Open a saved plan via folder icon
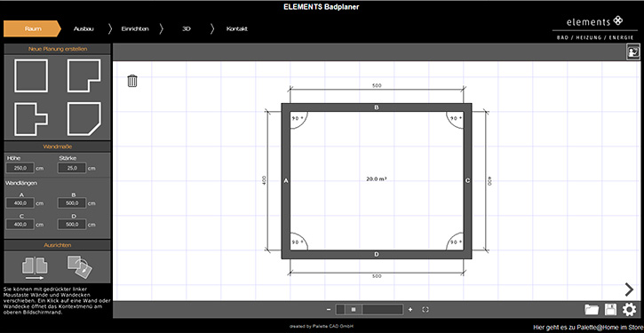644x333 pixels. pos(592,310)
